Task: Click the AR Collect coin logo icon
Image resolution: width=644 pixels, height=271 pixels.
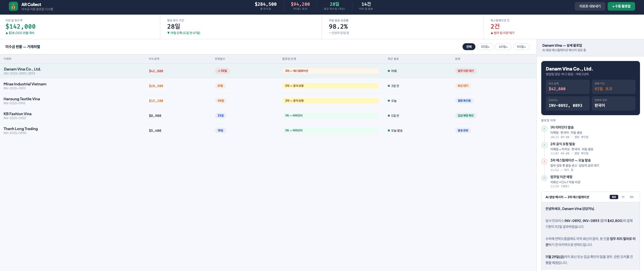Action: tap(13, 6)
